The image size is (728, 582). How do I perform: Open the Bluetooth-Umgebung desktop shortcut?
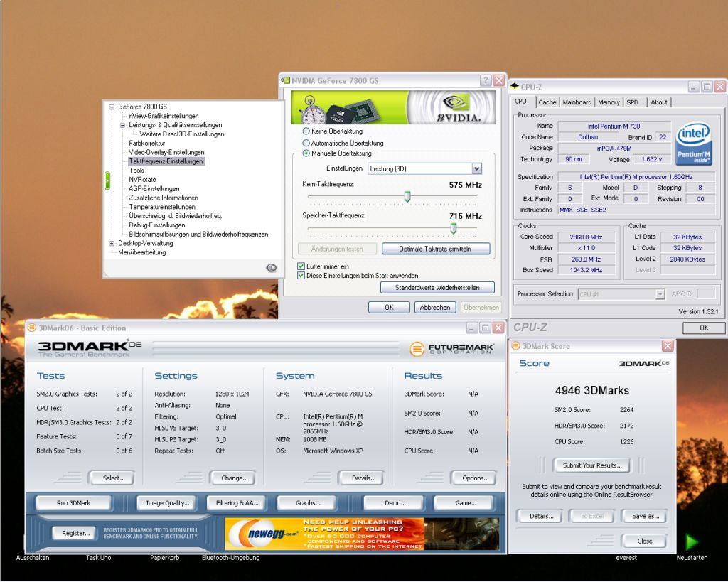[x=231, y=558]
